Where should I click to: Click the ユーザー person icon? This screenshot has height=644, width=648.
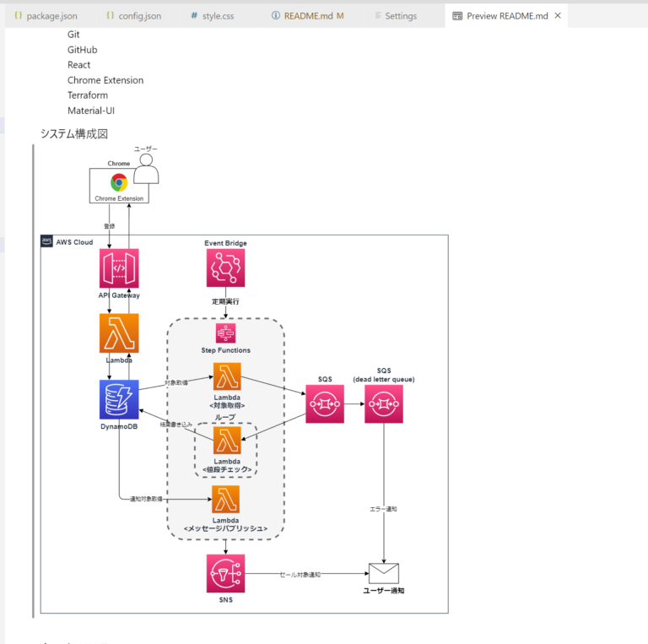[147, 170]
